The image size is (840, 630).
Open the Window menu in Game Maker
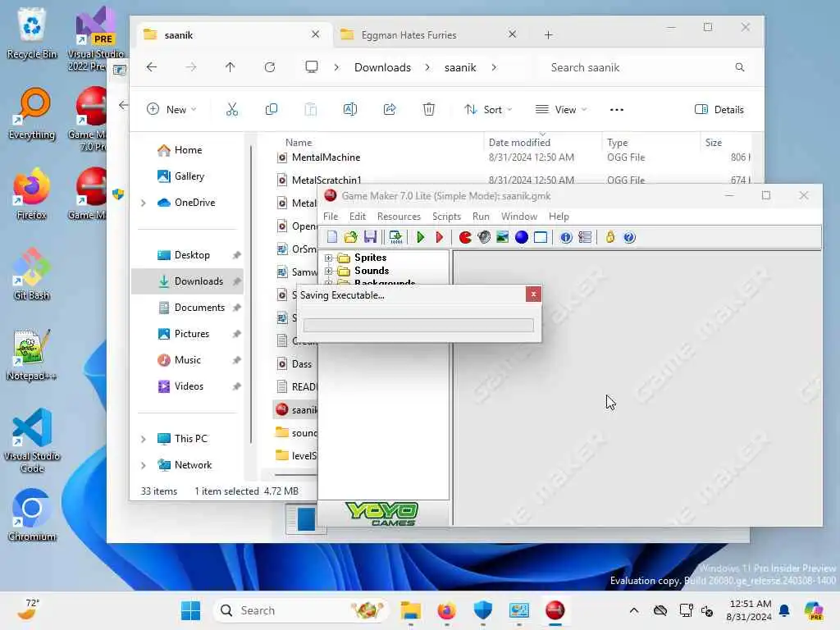pyautogui.click(x=518, y=217)
